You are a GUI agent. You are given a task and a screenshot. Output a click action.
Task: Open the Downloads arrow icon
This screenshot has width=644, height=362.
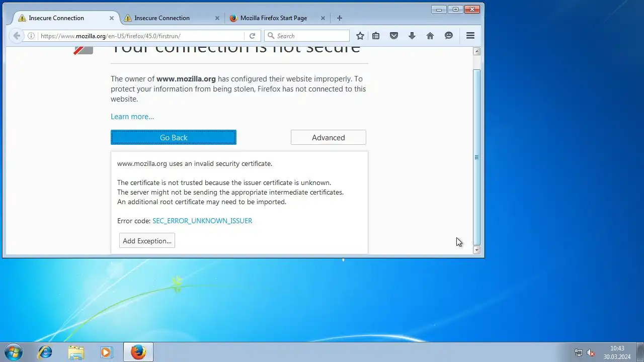412,36
